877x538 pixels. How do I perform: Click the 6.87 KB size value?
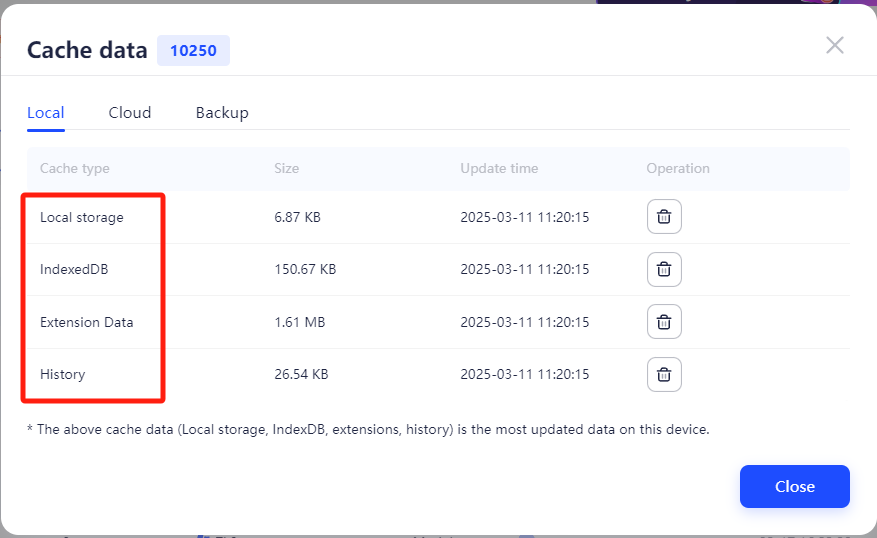(x=298, y=217)
